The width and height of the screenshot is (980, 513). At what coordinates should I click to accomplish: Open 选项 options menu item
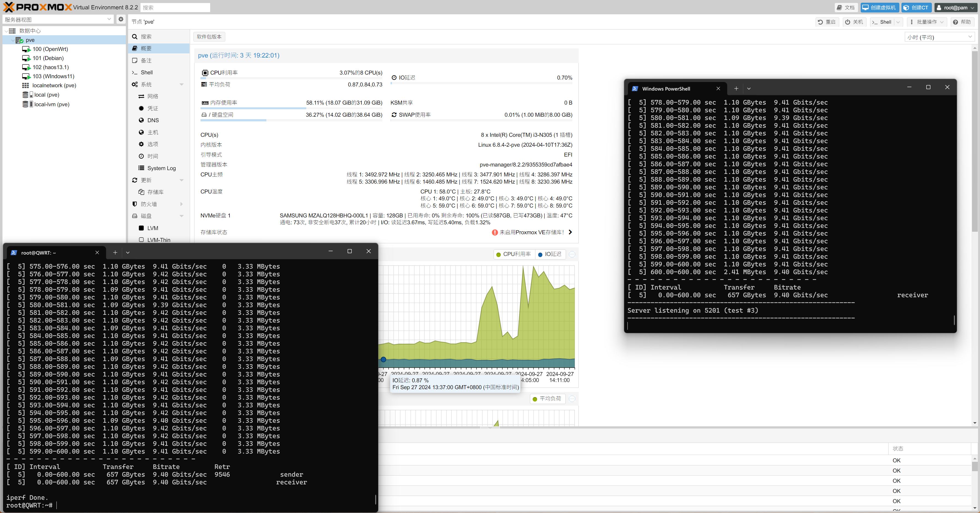pos(159,144)
